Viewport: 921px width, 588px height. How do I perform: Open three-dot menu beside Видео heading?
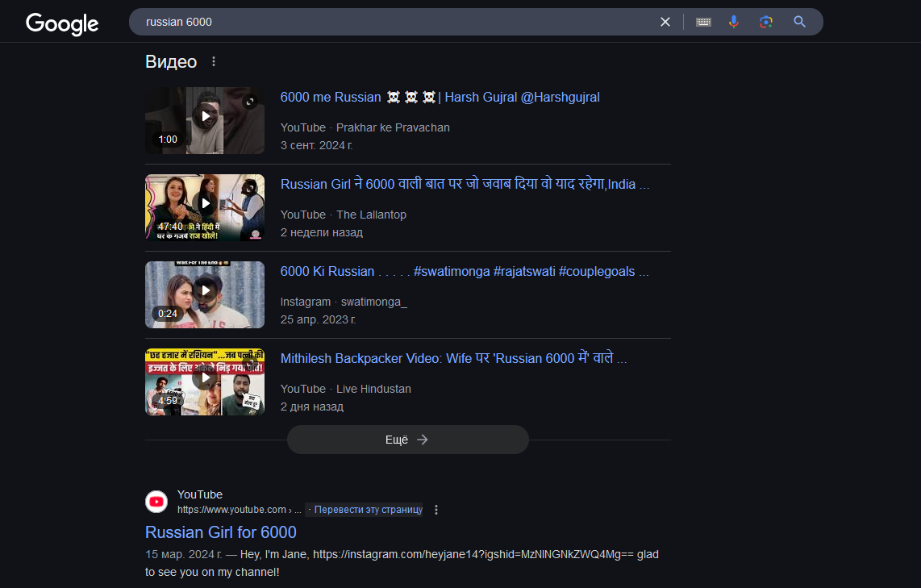coord(214,61)
